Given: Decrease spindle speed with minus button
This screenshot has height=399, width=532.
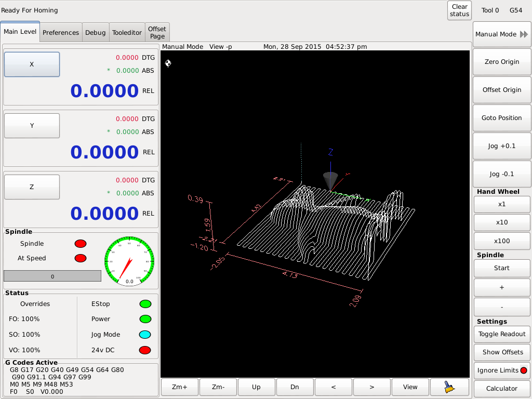Looking at the screenshot, I should coord(502,307).
